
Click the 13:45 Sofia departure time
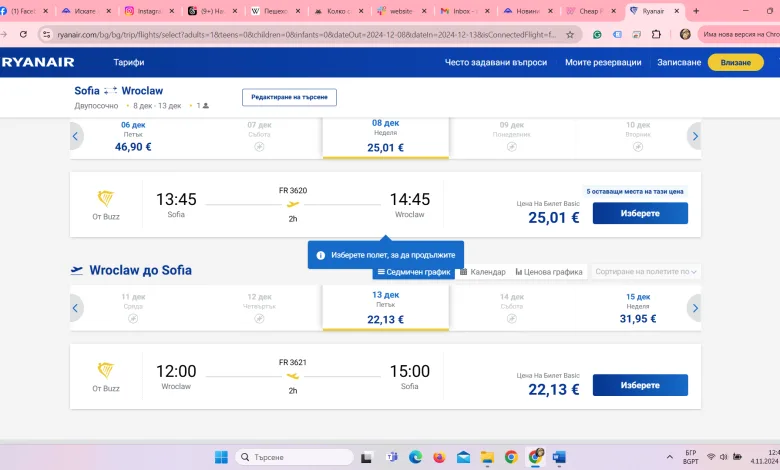coord(176,199)
